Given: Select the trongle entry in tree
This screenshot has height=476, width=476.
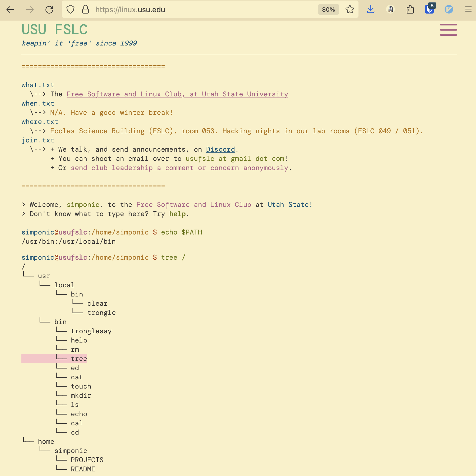Looking at the screenshot, I should coord(102,313).
